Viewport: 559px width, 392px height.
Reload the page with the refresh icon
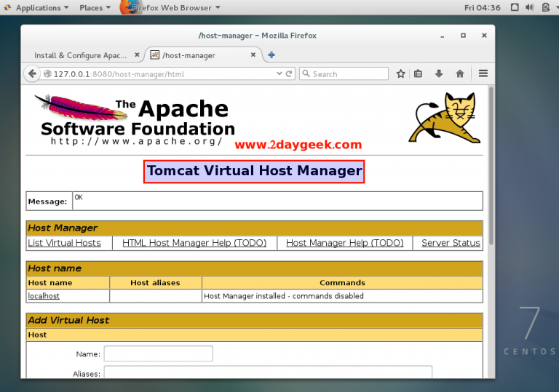coord(289,73)
